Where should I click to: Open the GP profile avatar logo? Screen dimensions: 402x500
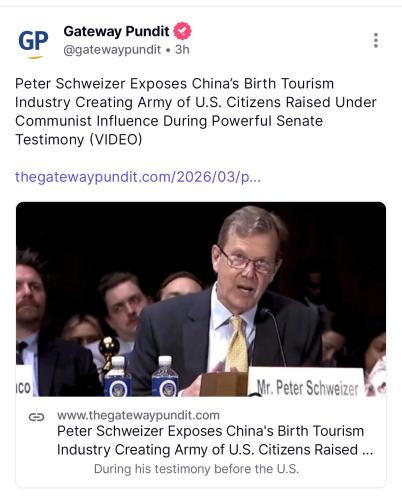pyautogui.click(x=33, y=43)
